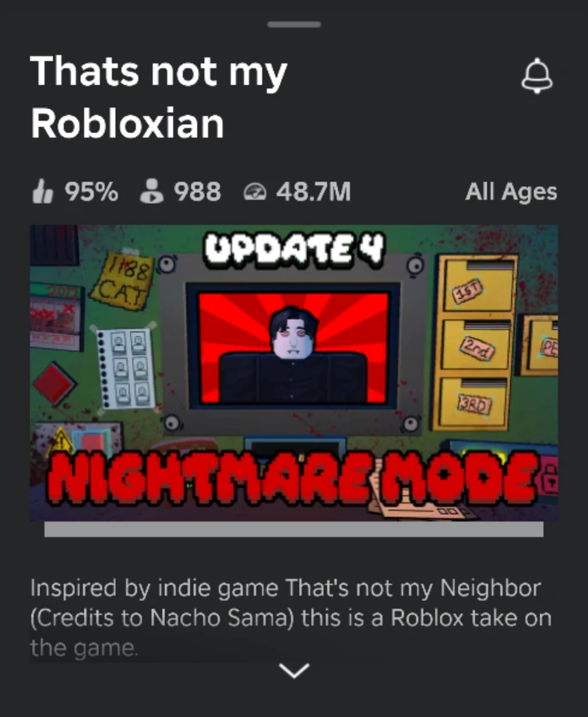Tap the thumbs-up rating icon
The height and width of the screenshot is (717, 588).
click(x=43, y=191)
